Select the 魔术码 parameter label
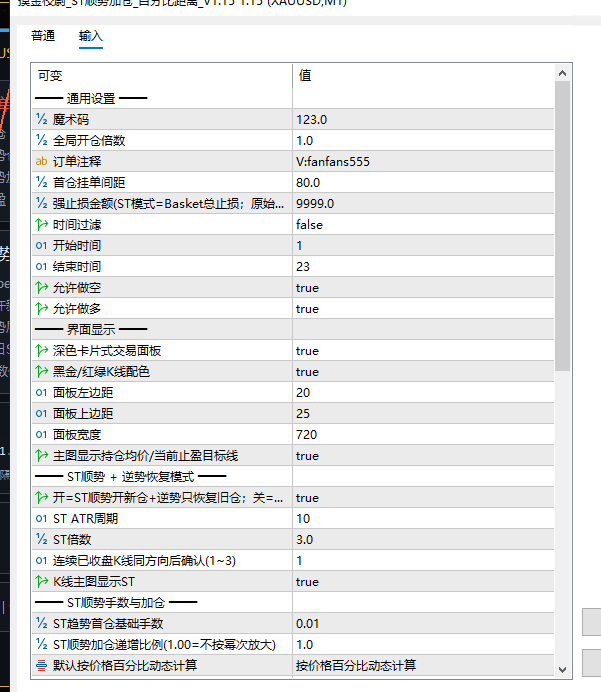Viewport: 601px width, 692px height. point(71,119)
